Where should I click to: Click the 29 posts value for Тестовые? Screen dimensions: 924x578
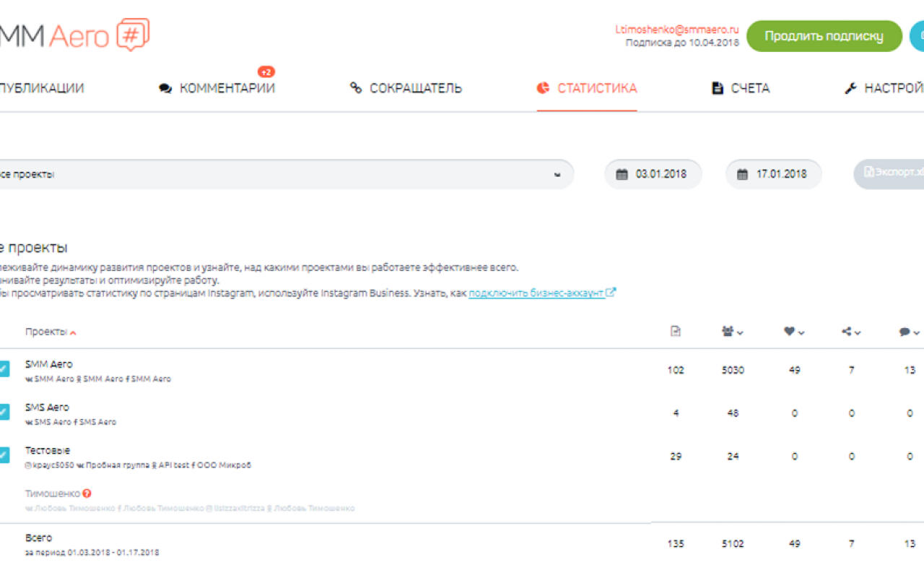pos(676,457)
